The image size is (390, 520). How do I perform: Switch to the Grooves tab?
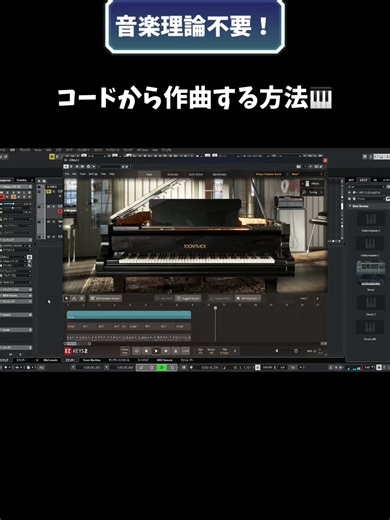coord(172,174)
